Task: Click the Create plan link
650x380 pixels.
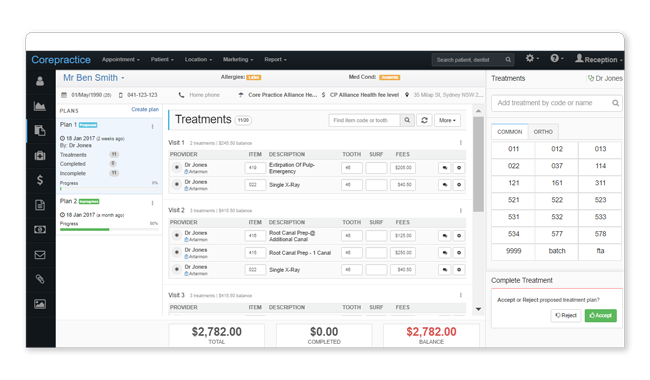Action: [x=145, y=109]
